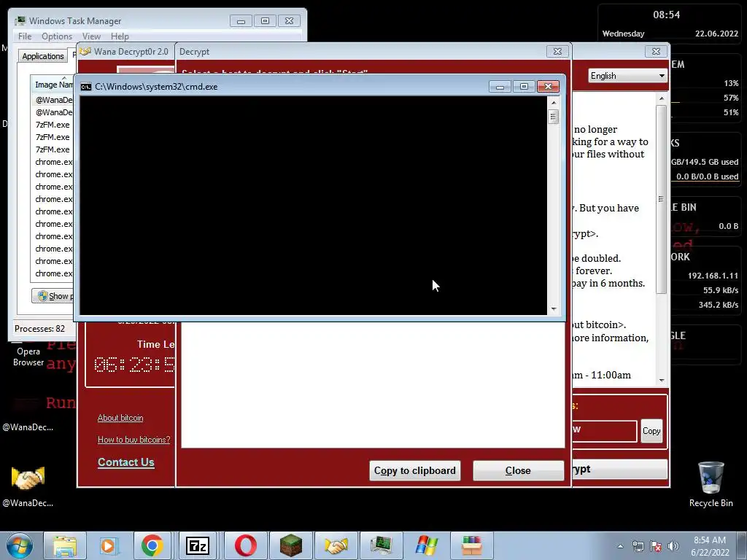The image size is (747, 560).
Task: Open the Minecraft grass block taskbar icon
Action: tap(290, 545)
